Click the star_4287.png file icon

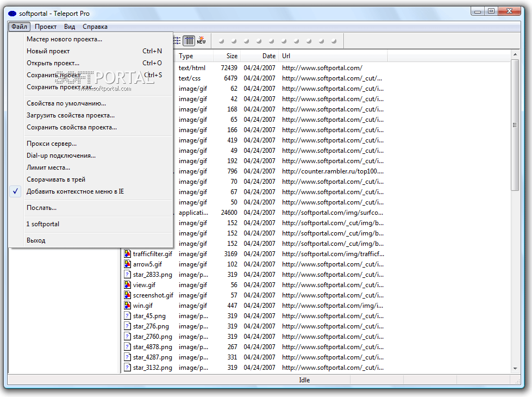tap(127, 357)
